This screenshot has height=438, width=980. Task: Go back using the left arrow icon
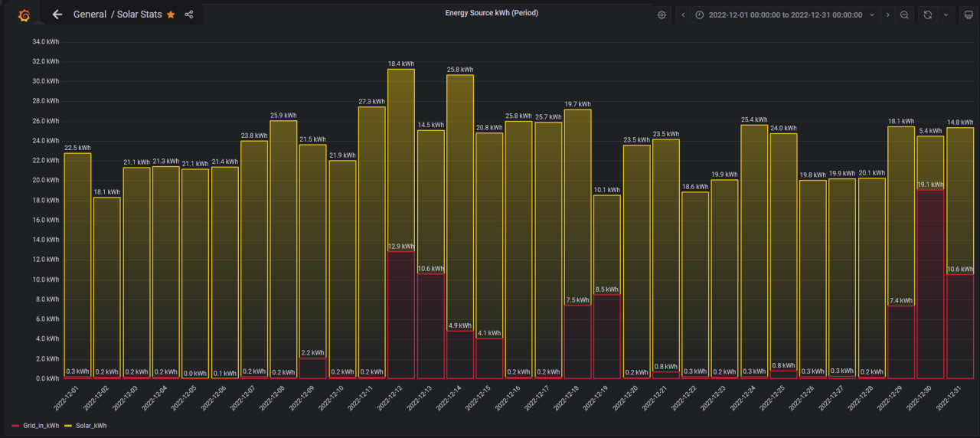tap(57, 15)
